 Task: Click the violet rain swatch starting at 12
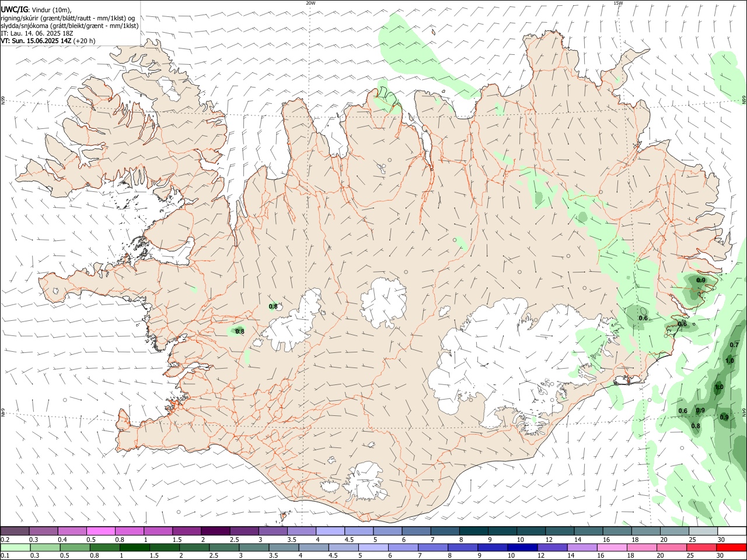551,547
